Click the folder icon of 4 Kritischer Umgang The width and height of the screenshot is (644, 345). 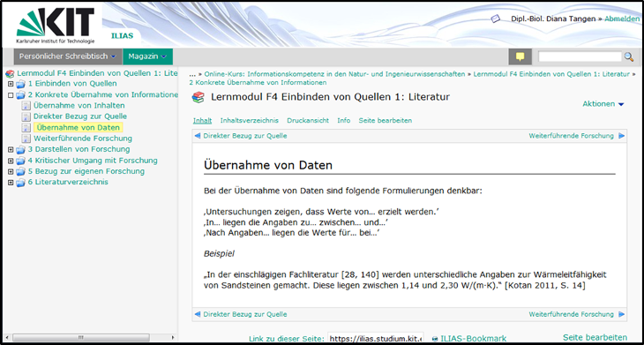coord(20,161)
